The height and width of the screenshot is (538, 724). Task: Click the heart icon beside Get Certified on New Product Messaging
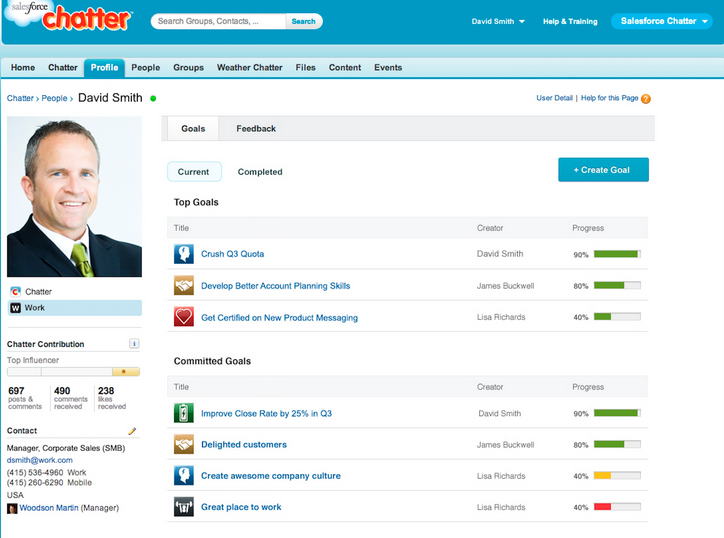click(x=183, y=317)
